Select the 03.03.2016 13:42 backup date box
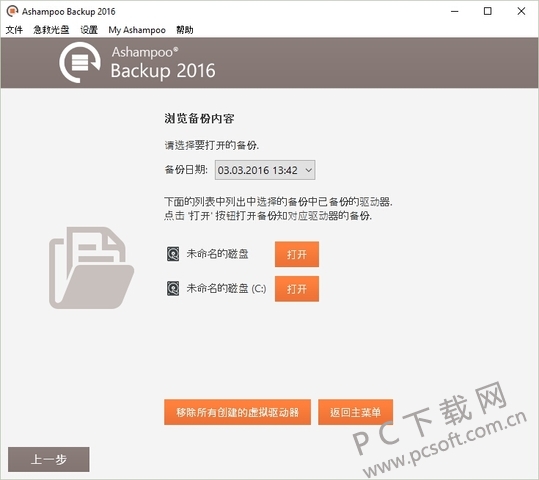The width and height of the screenshot is (539, 480). point(265,170)
